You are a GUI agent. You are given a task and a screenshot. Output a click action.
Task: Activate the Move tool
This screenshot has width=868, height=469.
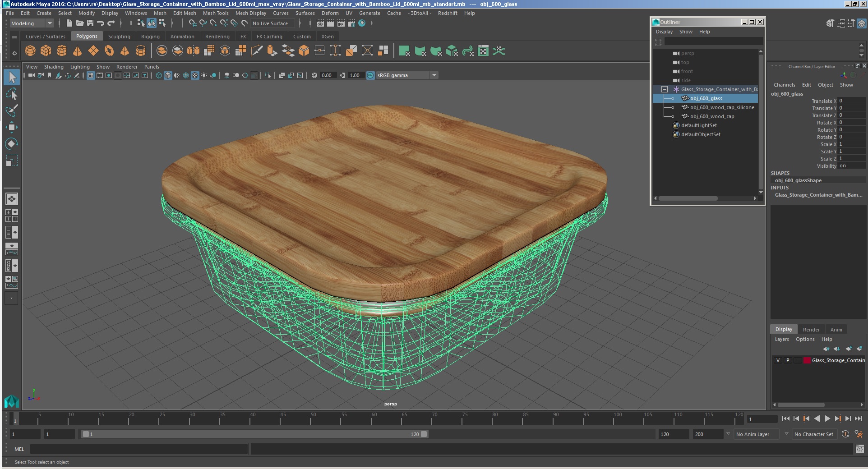click(12, 127)
